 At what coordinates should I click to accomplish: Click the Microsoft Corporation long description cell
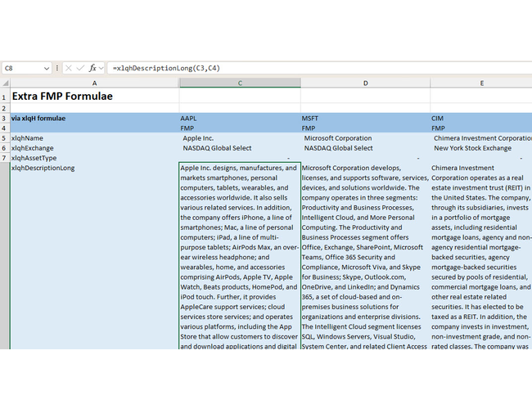coord(365,256)
